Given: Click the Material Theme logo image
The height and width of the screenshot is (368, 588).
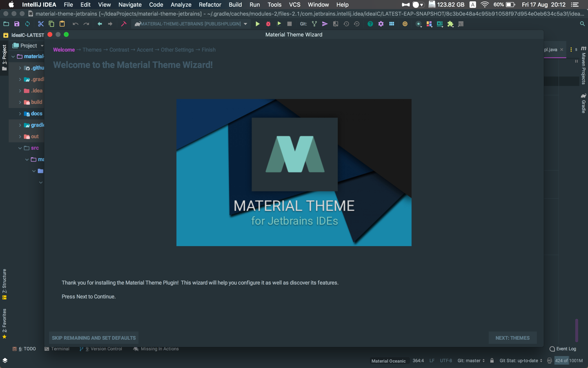Looking at the screenshot, I should pos(294,173).
